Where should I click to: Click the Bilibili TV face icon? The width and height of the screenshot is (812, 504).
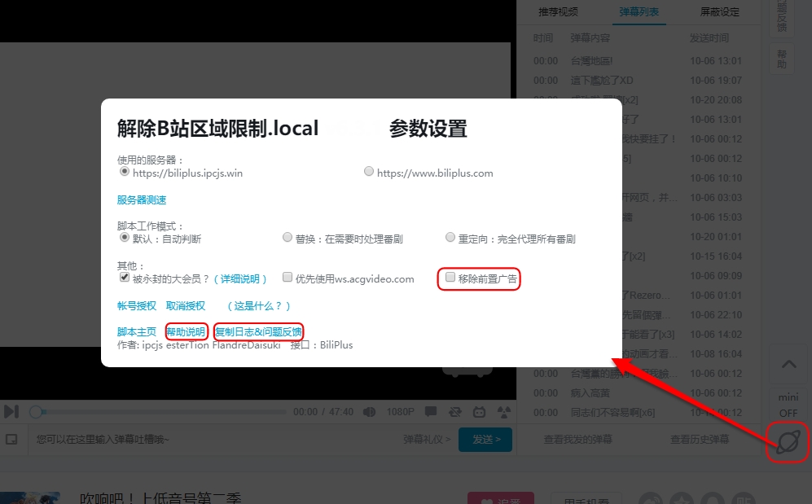tap(480, 412)
